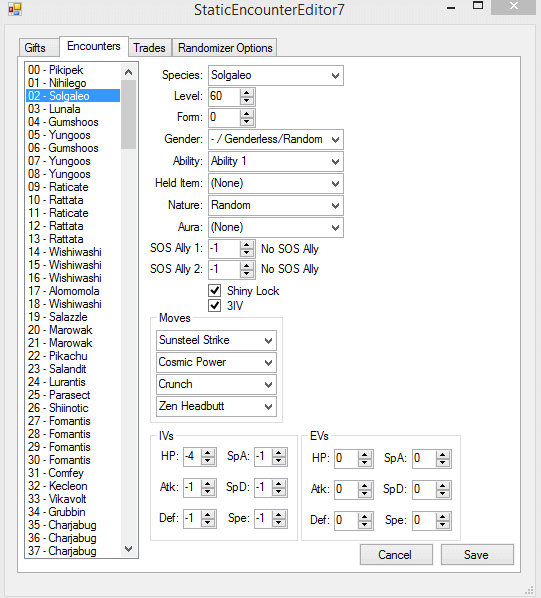The image size is (541, 598).
Task: Expand the Cosmic Power move dropdown
Action: [x=216, y=362]
